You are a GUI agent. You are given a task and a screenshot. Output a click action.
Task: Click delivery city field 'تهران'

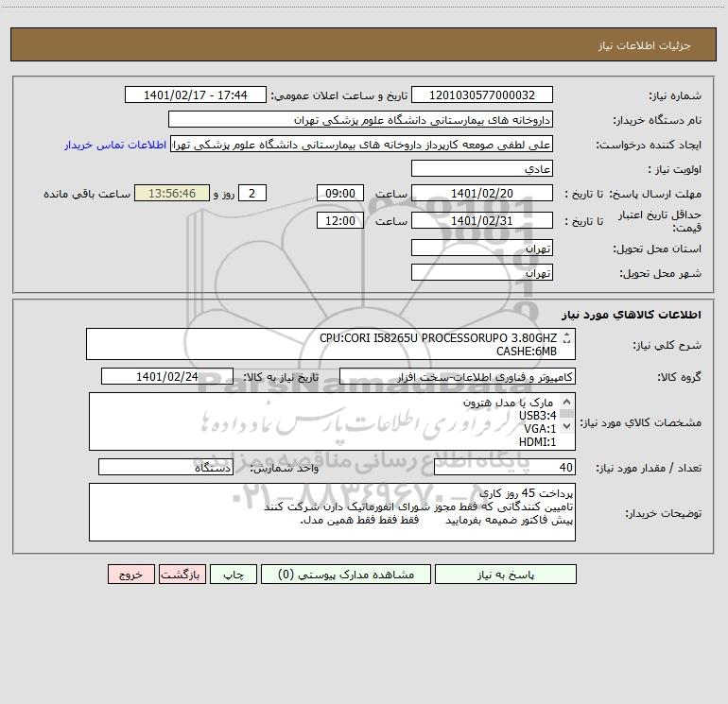[x=482, y=272]
